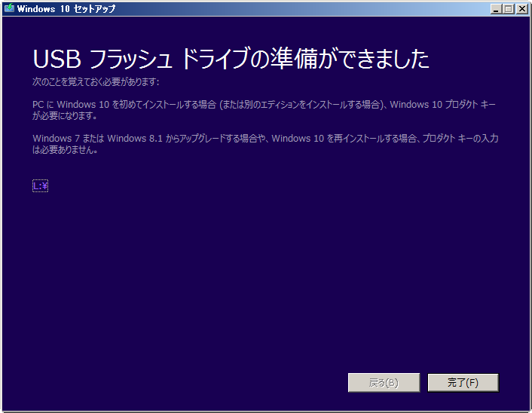Close the Windows 10 セットアップ window
The image size is (532, 413).
521,9
